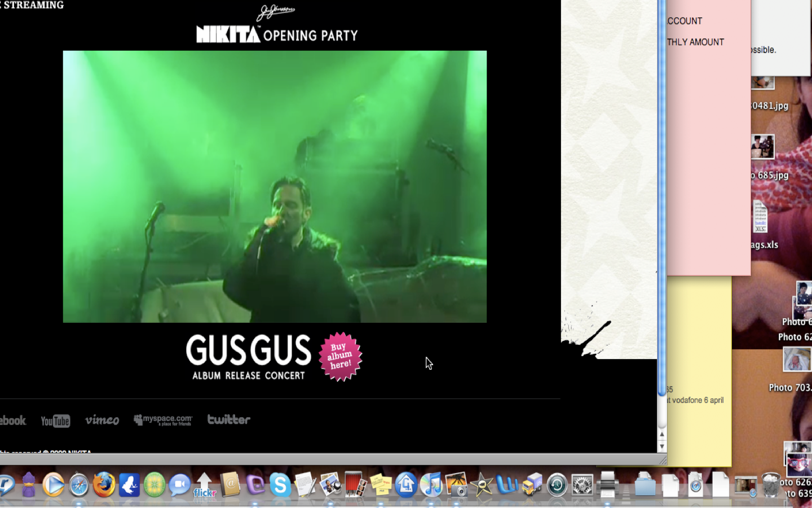Launch TextEdit paper and pen icon

[305, 485]
